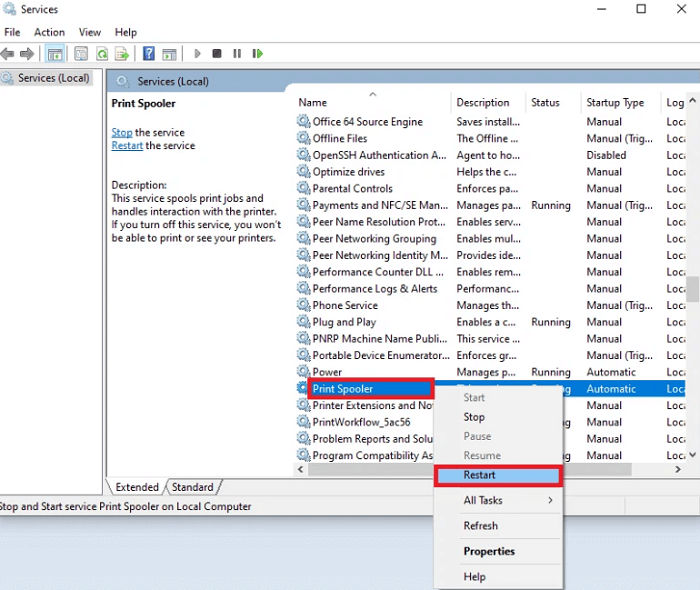Pause the service with the toolbar pause icon
Screen dimensions: 700x590
click(237, 54)
